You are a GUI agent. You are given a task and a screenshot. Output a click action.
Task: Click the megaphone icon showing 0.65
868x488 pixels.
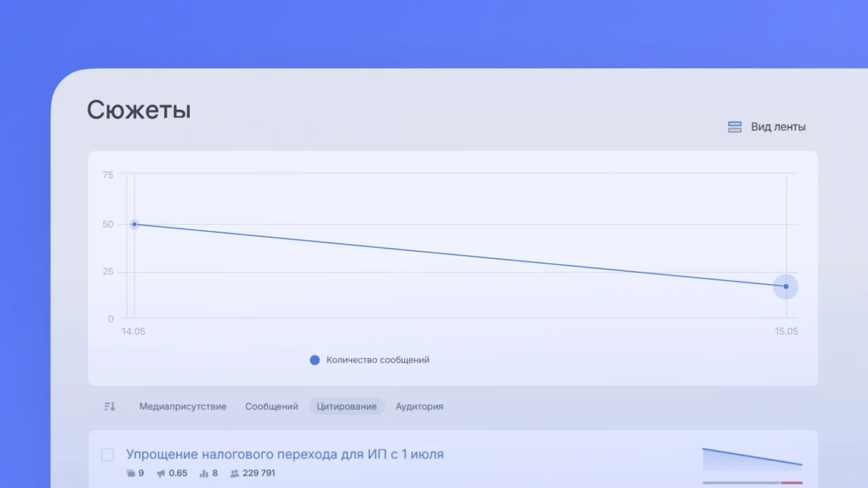(161, 473)
